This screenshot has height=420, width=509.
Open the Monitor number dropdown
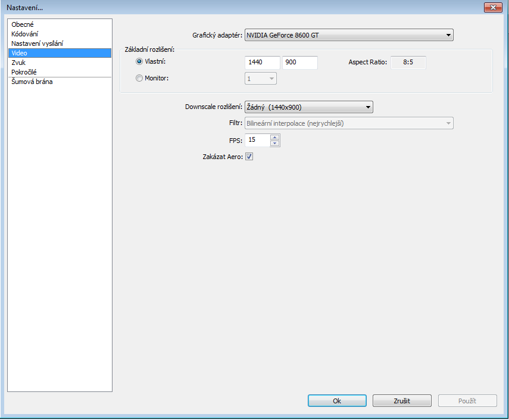click(x=261, y=79)
